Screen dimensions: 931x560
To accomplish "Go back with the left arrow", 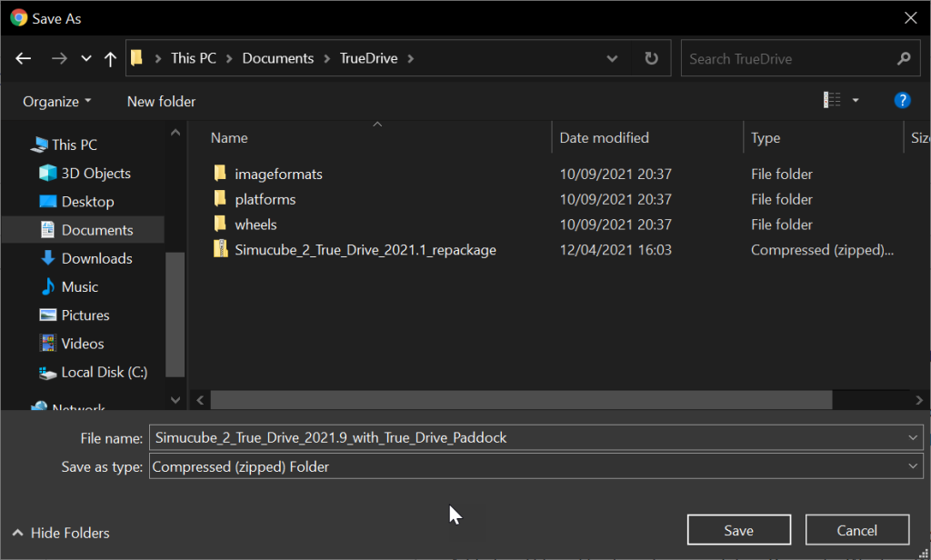I will click(x=23, y=58).
